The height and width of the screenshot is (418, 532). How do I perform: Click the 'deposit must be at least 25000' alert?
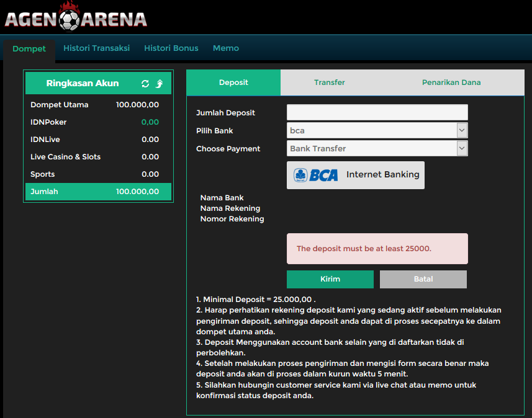click(x=377, y=249)
